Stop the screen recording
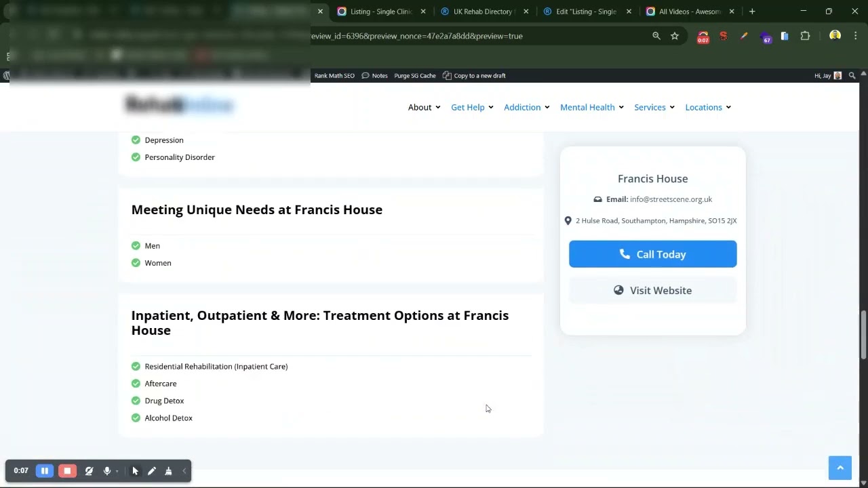Viewport: 868px width, 488px height. point(67,471)
